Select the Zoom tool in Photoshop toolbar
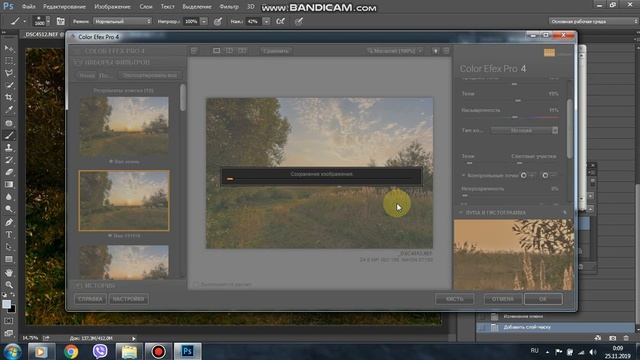Viewport: 640px width, 360px height. [9, 284]
